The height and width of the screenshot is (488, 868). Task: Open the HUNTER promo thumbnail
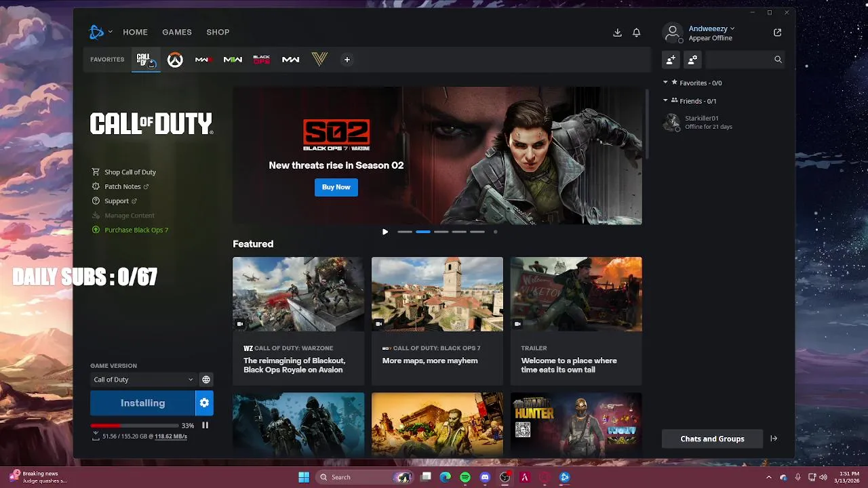576,424
